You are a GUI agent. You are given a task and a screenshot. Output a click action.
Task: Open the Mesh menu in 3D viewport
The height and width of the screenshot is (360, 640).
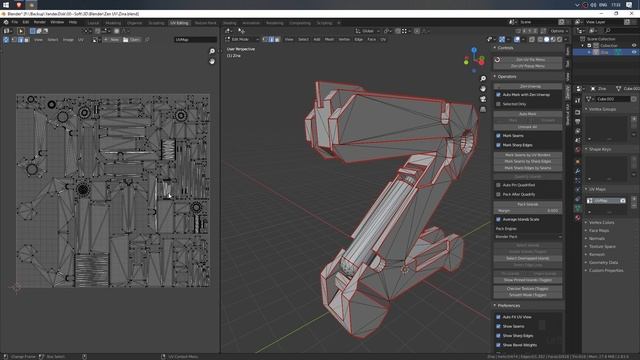point(329,39)
